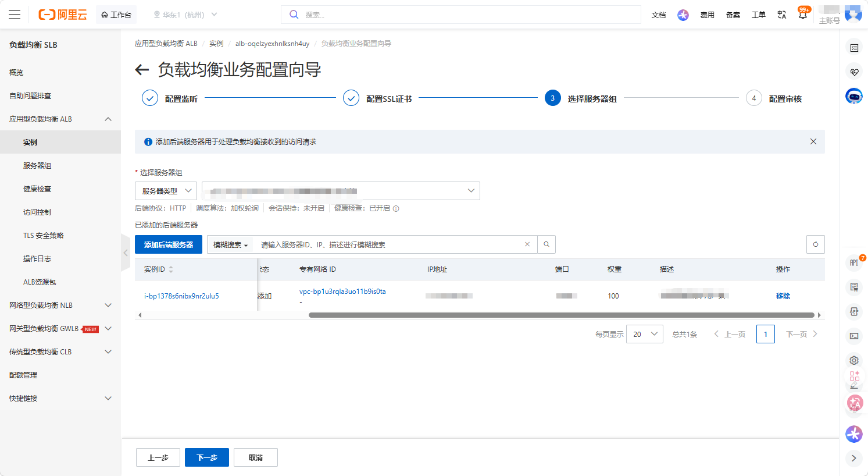Click the heart support icon in the right sidebar

(x=854, y=72)
